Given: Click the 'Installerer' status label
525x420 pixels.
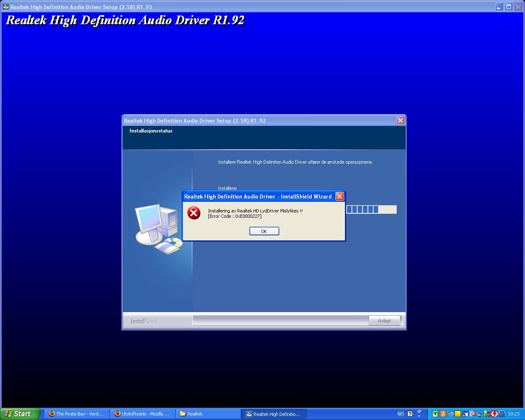Looking at the screenshot, I should click(x=228, y=188).
